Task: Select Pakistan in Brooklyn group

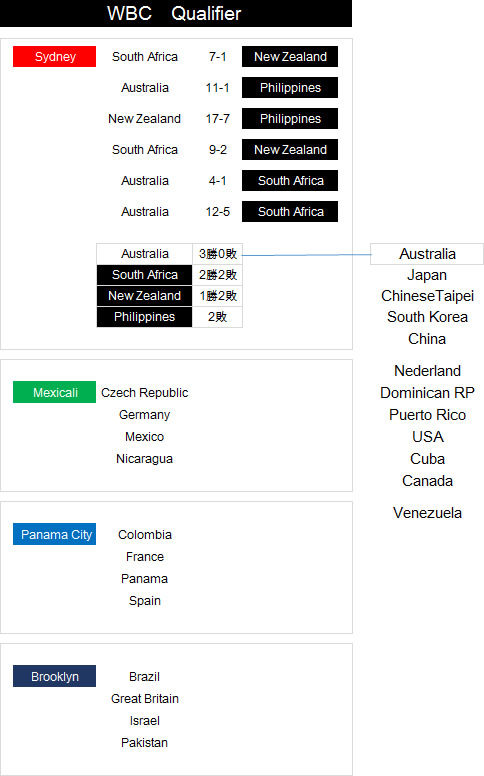Action: [145, 742]
